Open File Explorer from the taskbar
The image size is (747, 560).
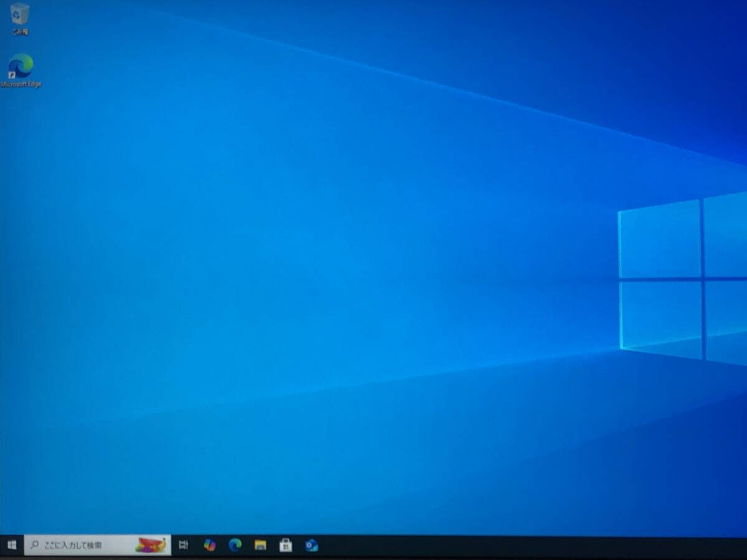pos(260,545)
